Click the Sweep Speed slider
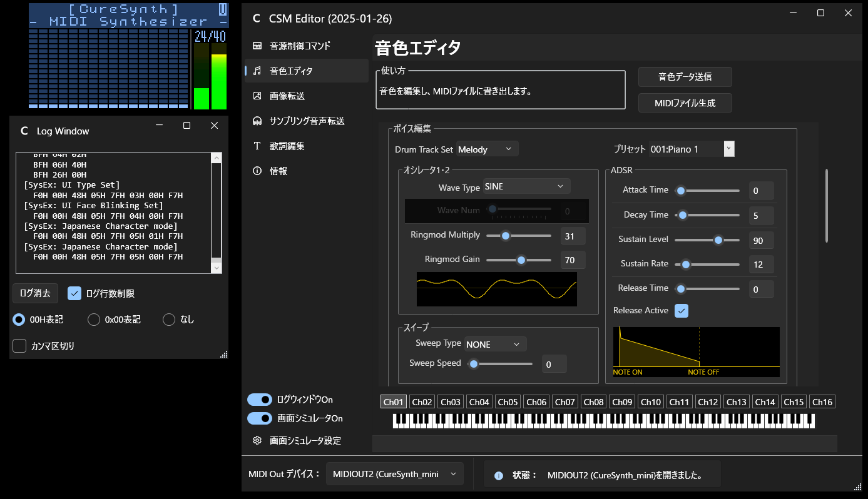This screenshot has width=868, height=499. click(x=500, y=363)
